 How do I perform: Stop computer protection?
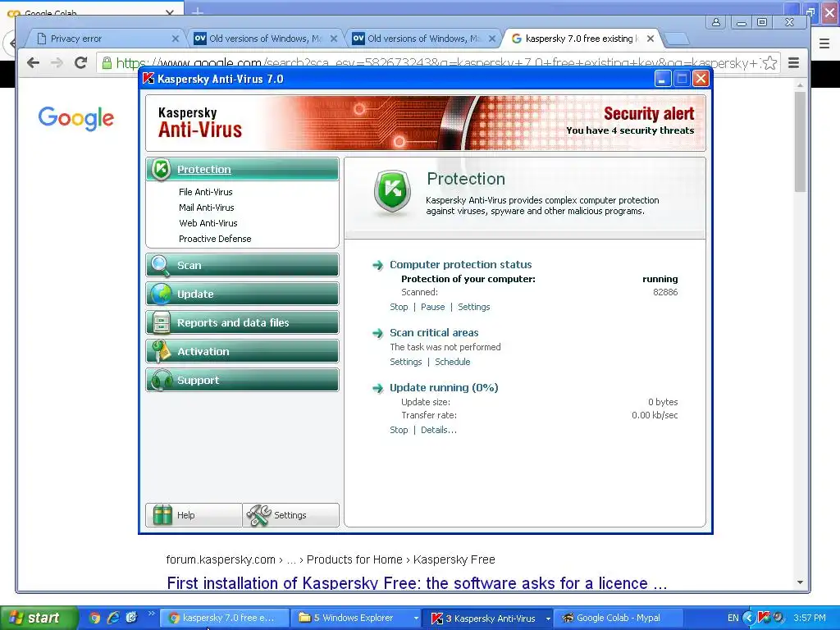(x=399, y=307)
